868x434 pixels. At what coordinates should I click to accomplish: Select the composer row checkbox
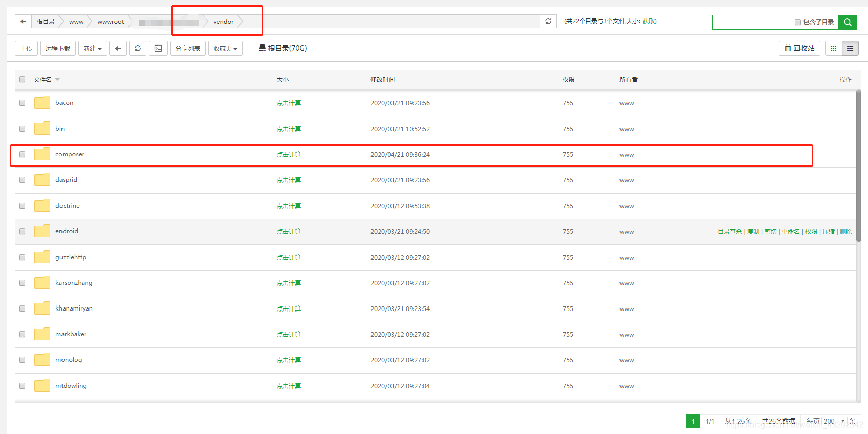tap(22, 154)
